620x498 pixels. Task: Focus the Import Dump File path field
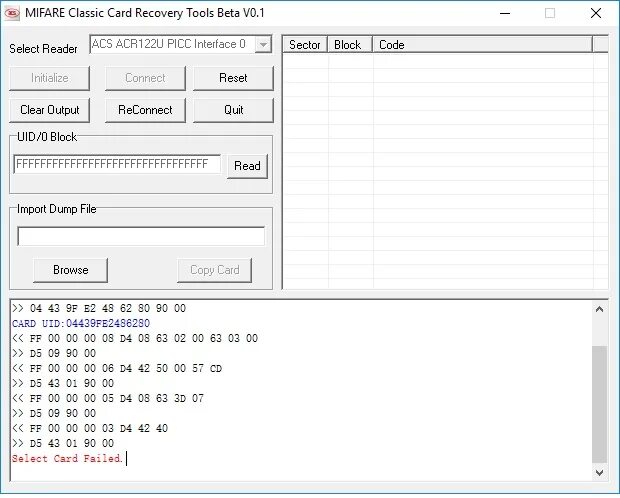(141, 236)
